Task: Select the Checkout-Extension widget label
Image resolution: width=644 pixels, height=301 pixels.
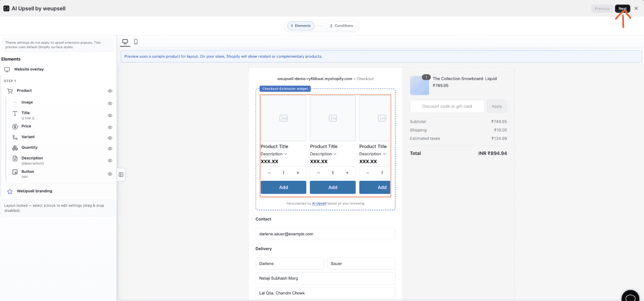Action: coord(285,89)
